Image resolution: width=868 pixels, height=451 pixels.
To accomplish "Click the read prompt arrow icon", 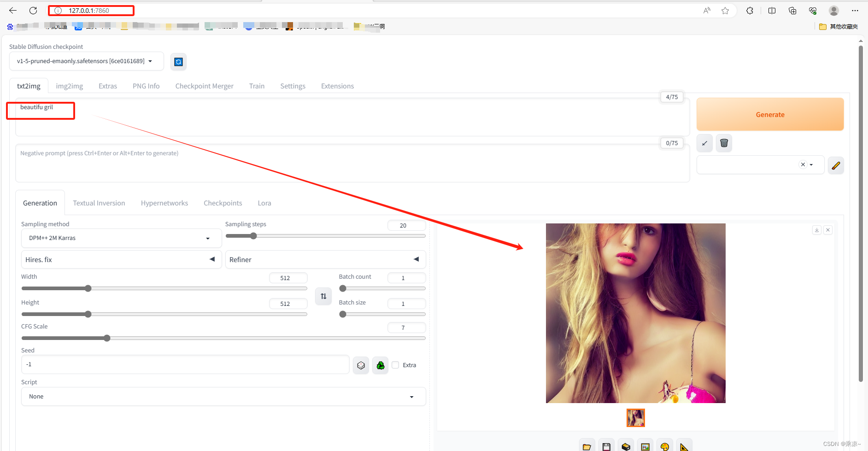I will (704, 143).
